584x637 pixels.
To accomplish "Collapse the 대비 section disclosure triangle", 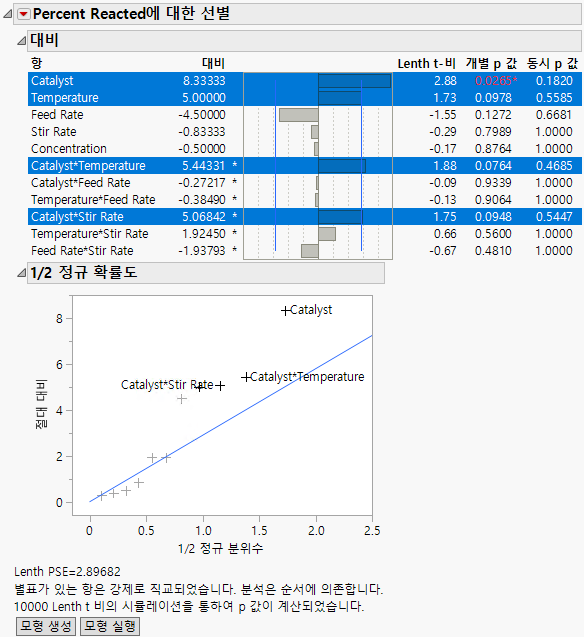I will click(22, 40).
